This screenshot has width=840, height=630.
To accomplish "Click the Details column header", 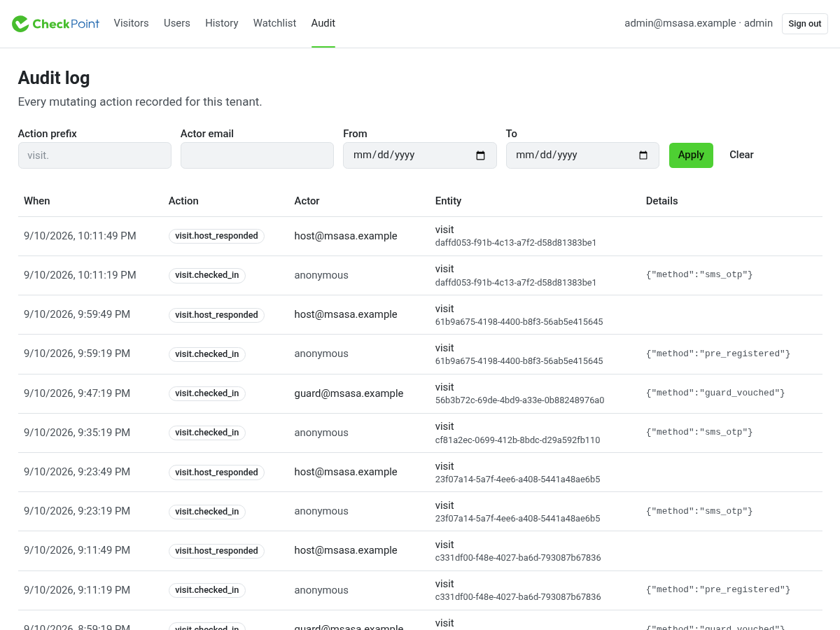I will coord(661,201).
